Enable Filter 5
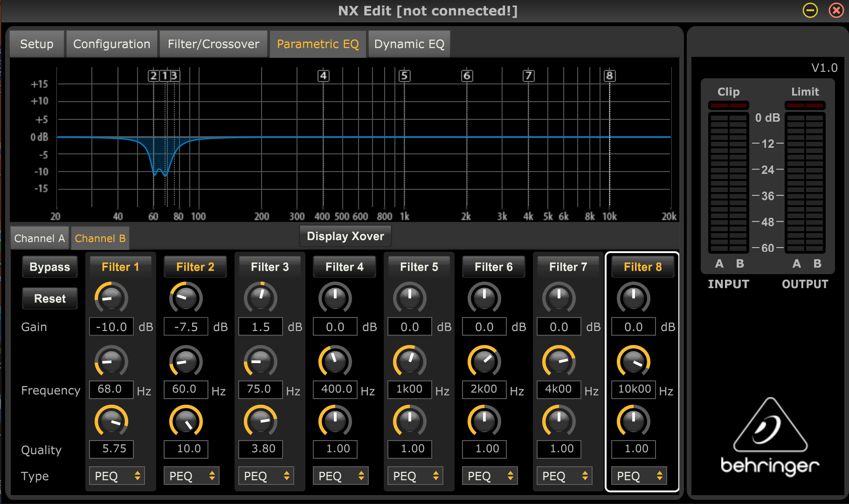 pyautogui.click(x=419, y=267)
